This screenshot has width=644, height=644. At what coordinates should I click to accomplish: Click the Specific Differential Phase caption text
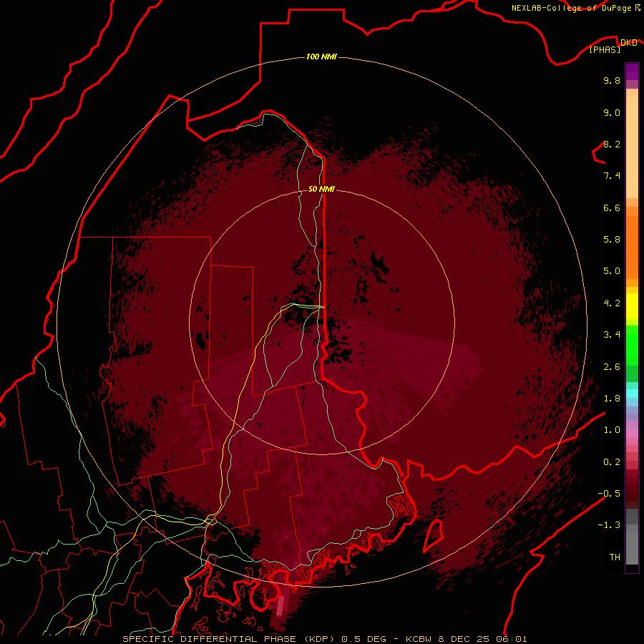coord(324,639)
